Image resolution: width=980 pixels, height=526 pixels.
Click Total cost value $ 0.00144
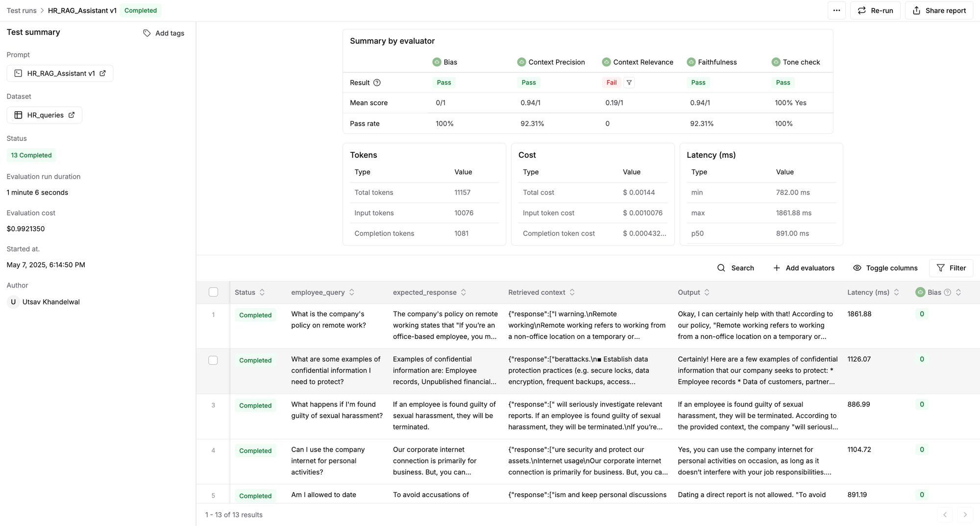coord(639,192)
